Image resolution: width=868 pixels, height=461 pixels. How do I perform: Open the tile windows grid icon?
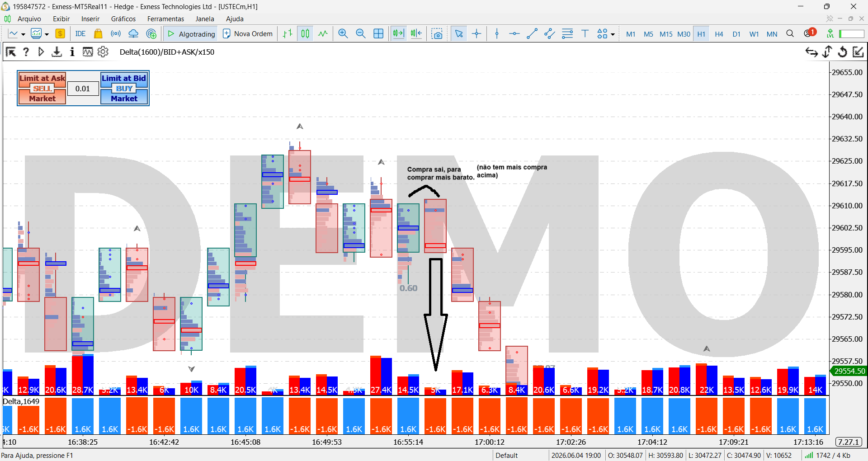pyautogui.click(x=378, y=34)
